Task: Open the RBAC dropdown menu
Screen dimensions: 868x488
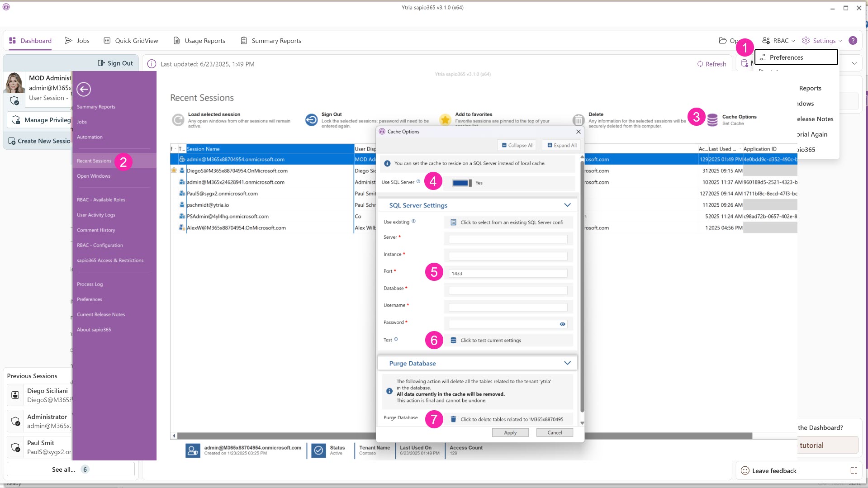Action: point(778,41)
